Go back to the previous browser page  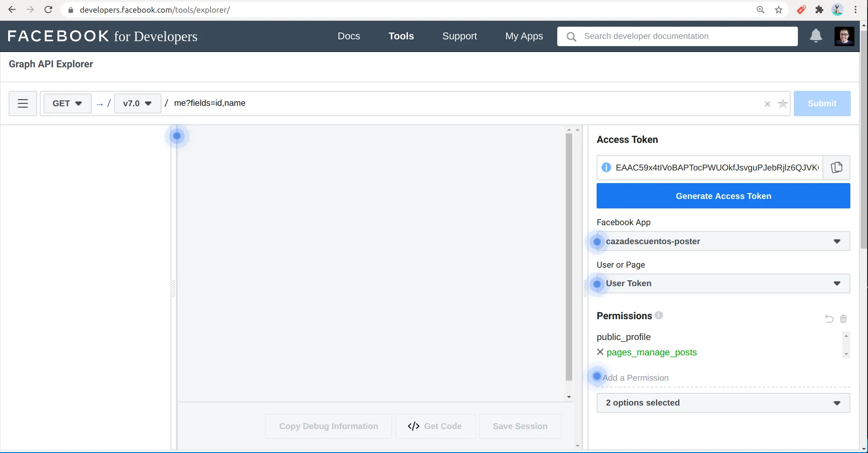pyautogui.click(x=12, y=9)
